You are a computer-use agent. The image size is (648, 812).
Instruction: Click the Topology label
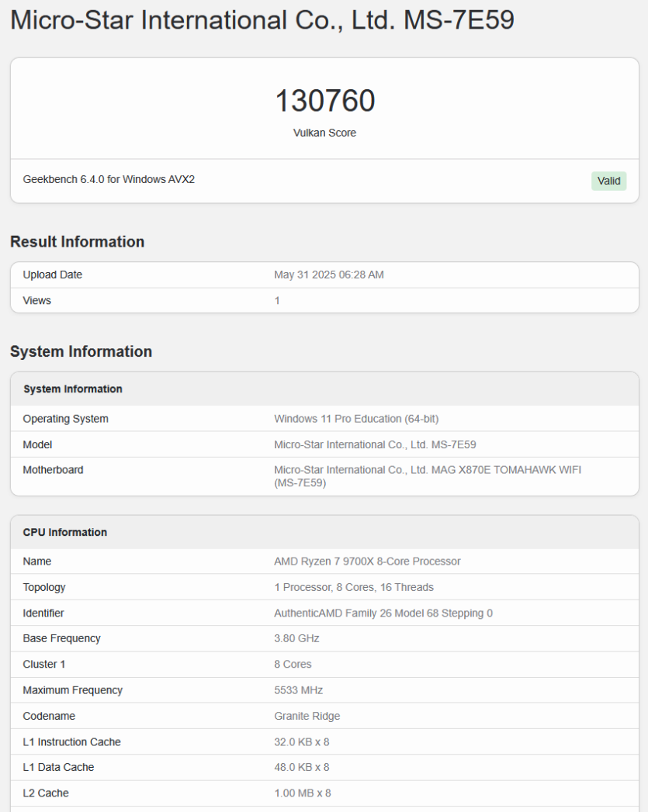[x=44, y=587]
